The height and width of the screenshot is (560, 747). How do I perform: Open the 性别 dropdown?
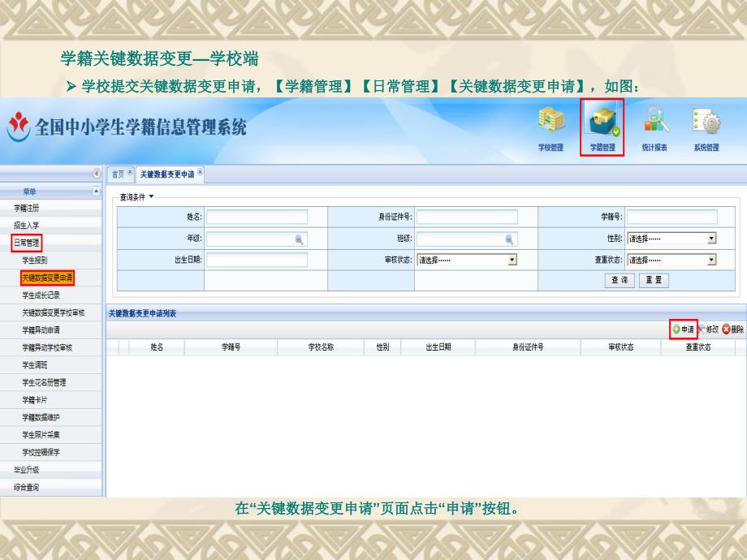(711, 239)
